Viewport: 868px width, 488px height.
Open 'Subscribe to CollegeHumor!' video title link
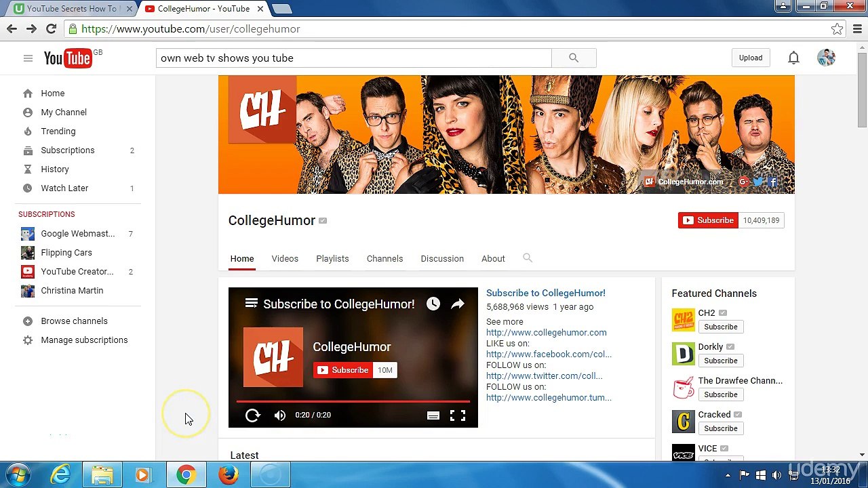(546, 293)
